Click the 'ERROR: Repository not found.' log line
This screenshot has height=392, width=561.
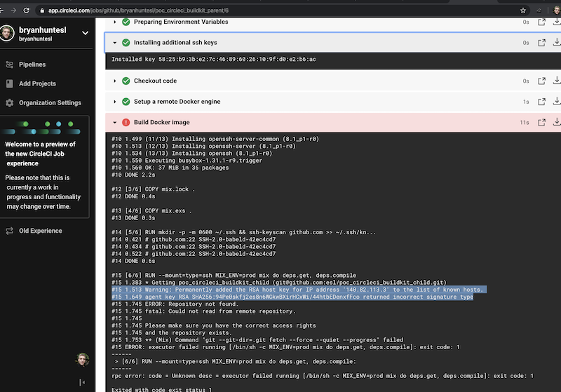point(175,304)
